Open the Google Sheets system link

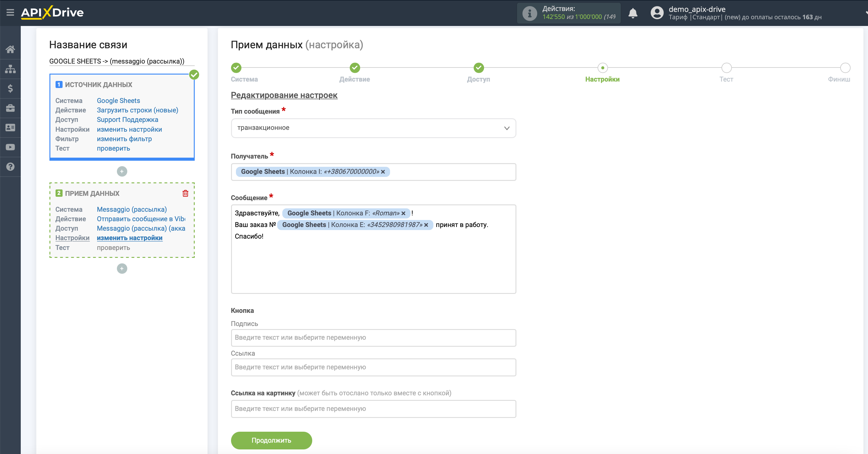click(x=118, y=101)
